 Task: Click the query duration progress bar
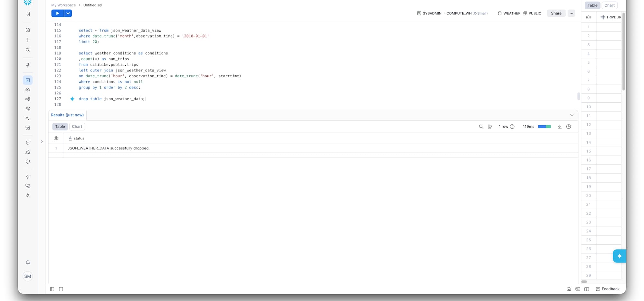pyautogui.click(x=545, y=127)
